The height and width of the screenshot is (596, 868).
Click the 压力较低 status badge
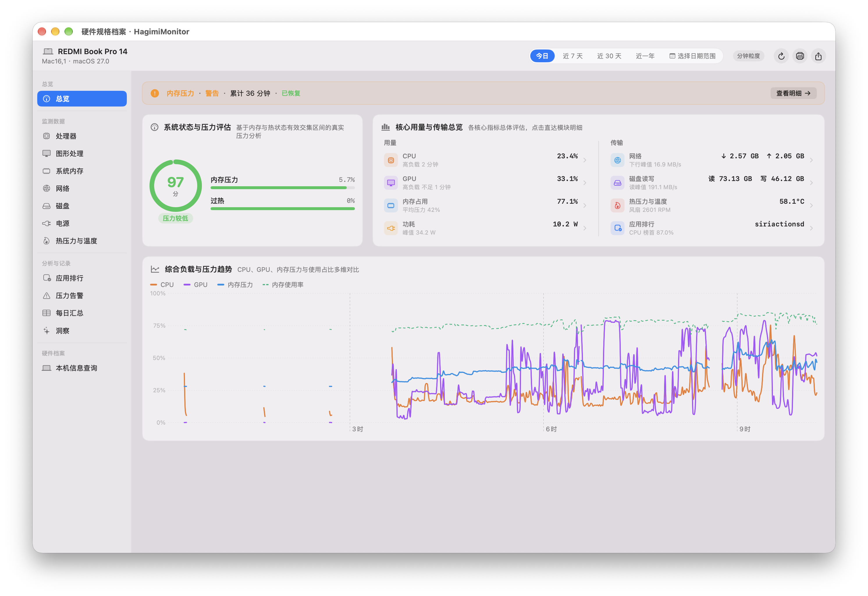point(175,219)
